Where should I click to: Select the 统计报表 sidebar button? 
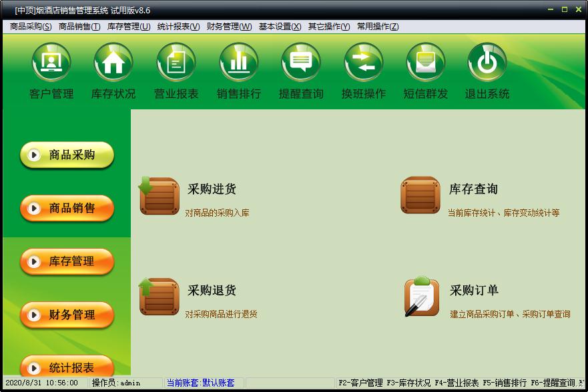click(x=67, y=366)
